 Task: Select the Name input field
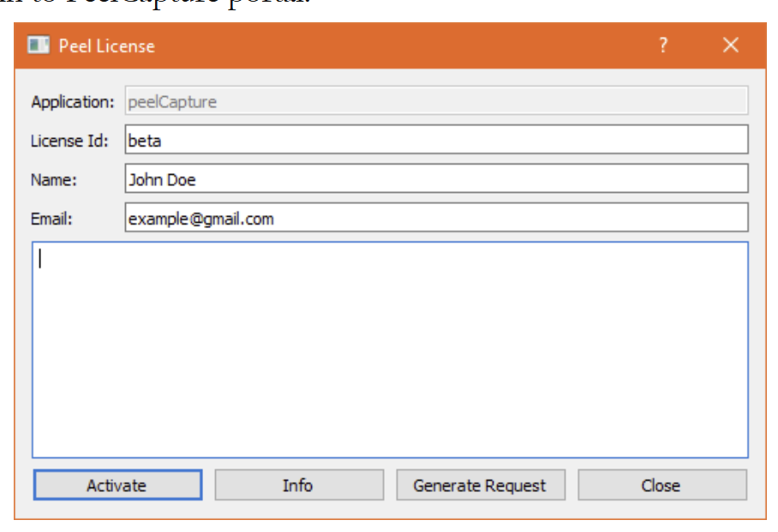pyautogui.click(x=436, y=179)
